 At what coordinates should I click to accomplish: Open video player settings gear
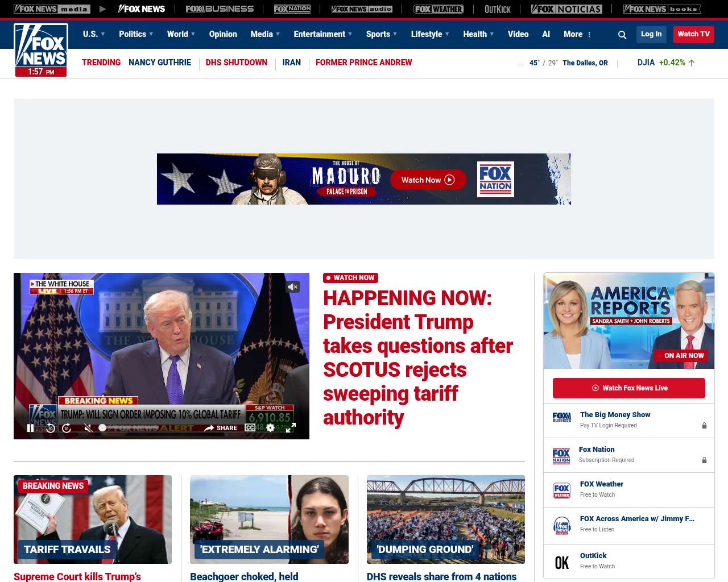click(x=270, y=427)
